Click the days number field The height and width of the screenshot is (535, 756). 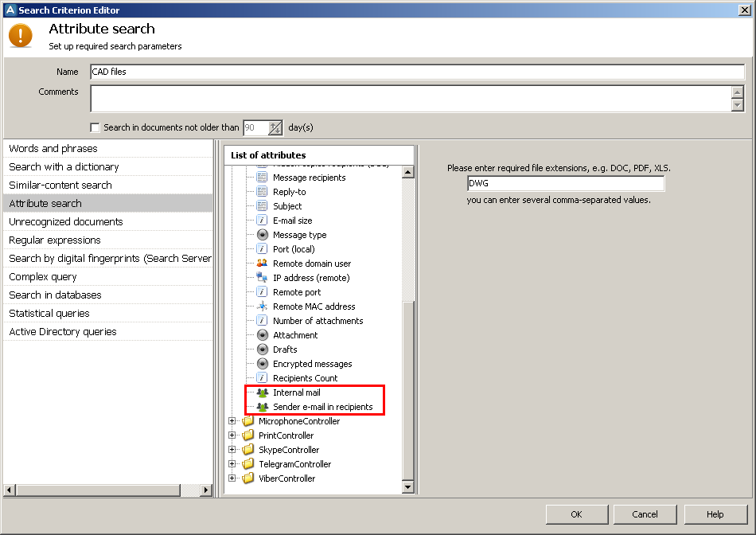pos(255,128)
